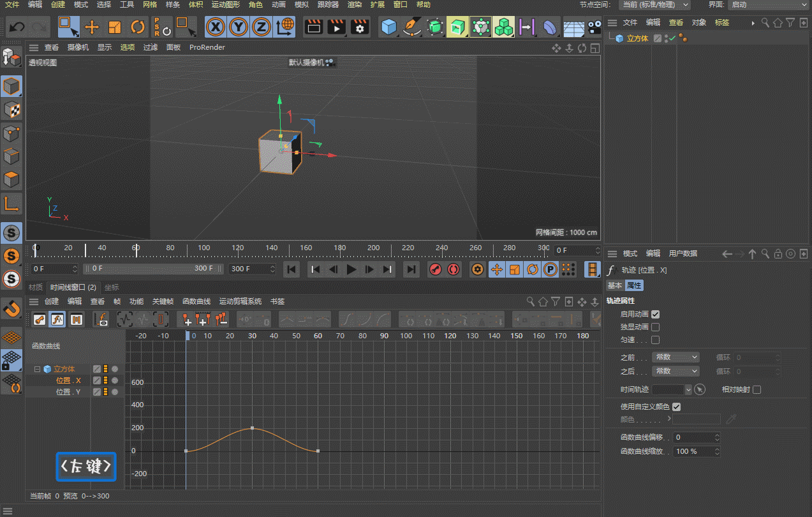
Task: Select the 位置 . Y track
Action: (68, 392)
